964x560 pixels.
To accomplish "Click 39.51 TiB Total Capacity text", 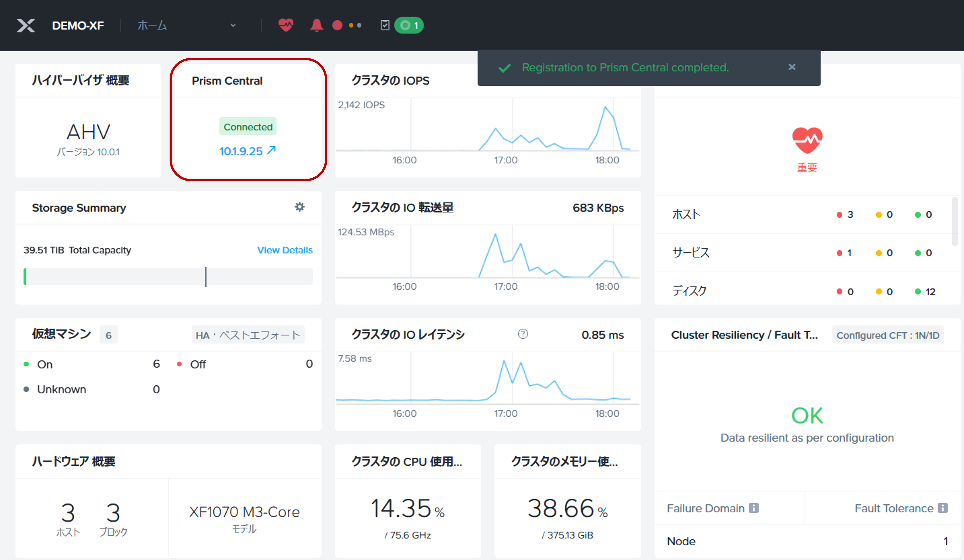I will tap(77, 250).
